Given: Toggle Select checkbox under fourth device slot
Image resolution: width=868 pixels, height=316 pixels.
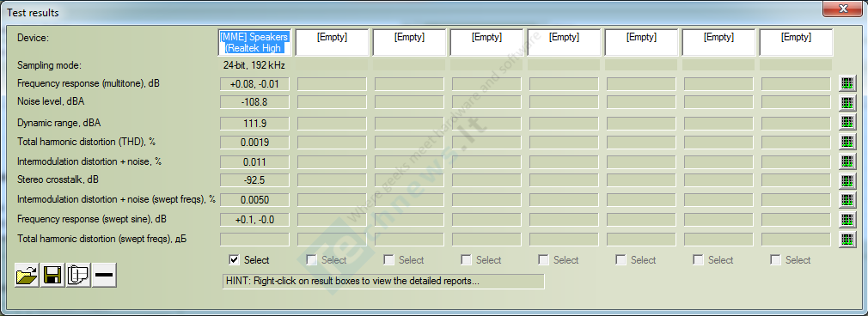Looking at the screenshot, I should pyautogui.click(x=466, y=259).
